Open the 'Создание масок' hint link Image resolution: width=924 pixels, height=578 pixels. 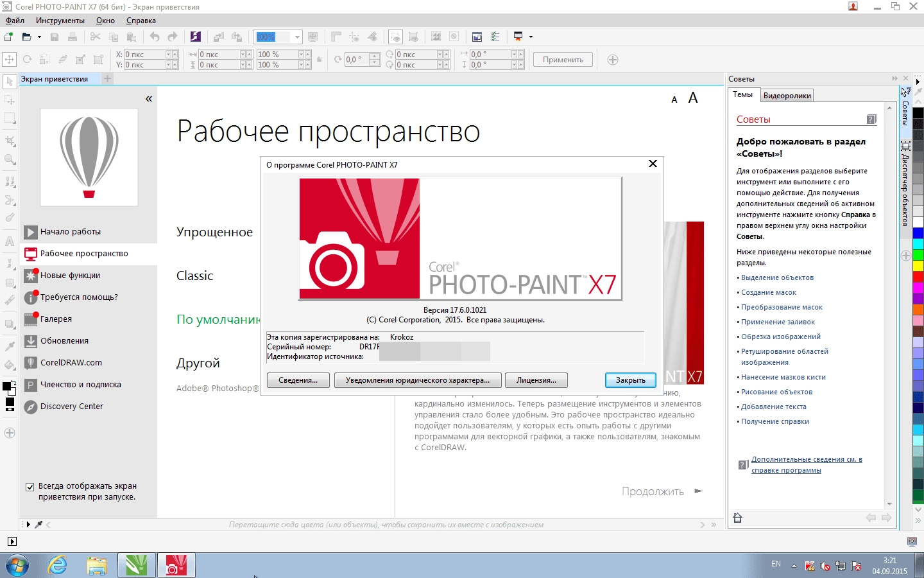tap(768, 292)
